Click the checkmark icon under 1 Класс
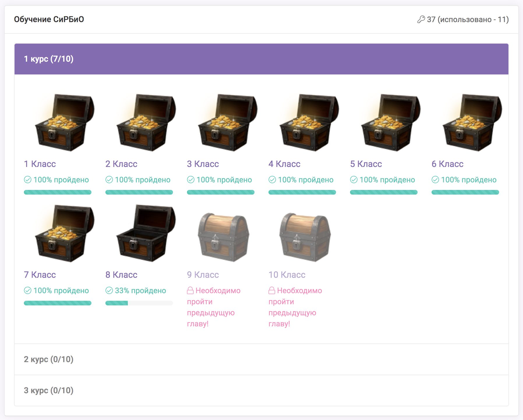 (x=28, y=180)
